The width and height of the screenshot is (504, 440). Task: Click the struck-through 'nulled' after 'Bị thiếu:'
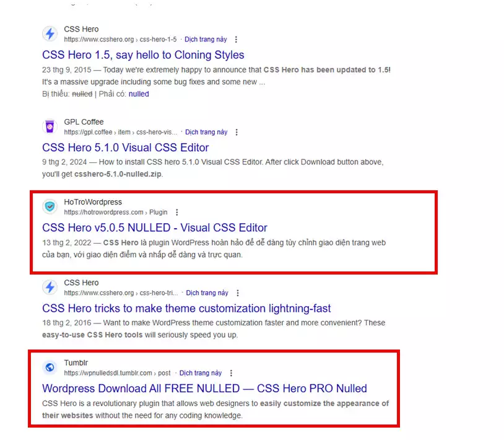pyautogui.click(x=82, y=94)
